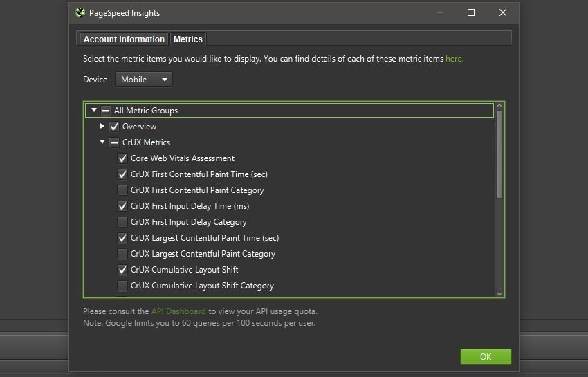Switch to the Account Information tab
This screenshot has height=377, width=588.
point(124,39)
